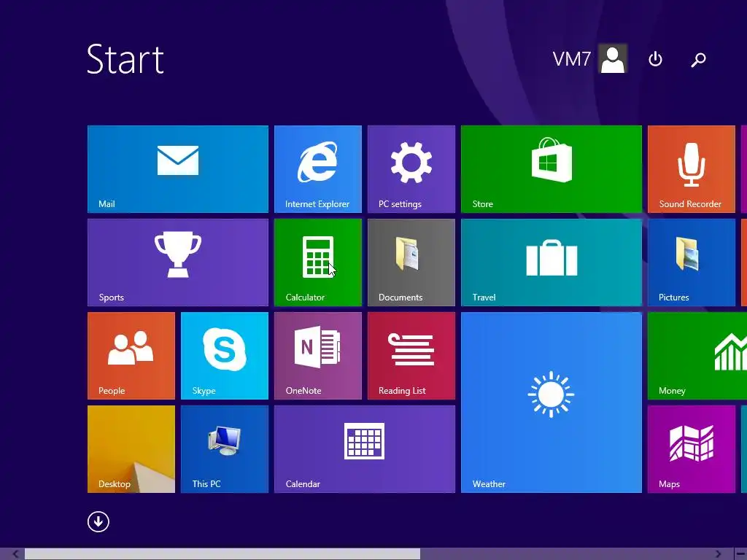Click the power options button
The image size is (747, 560).
pyautogui.click(x=656, y=59)
